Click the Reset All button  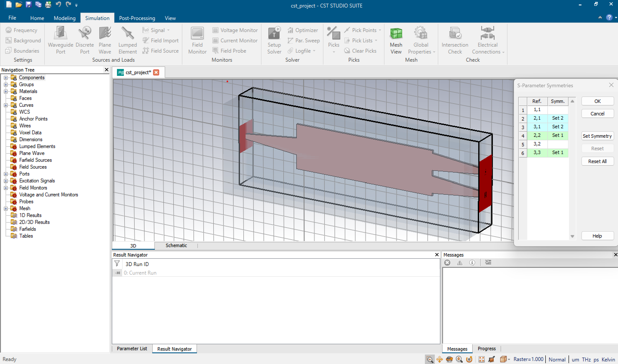click(x=597, y=161)
